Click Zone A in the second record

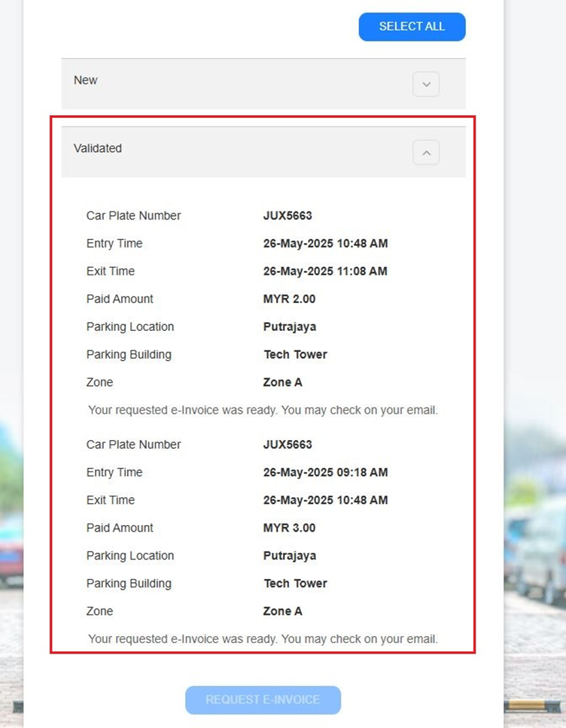pos(282,611)
